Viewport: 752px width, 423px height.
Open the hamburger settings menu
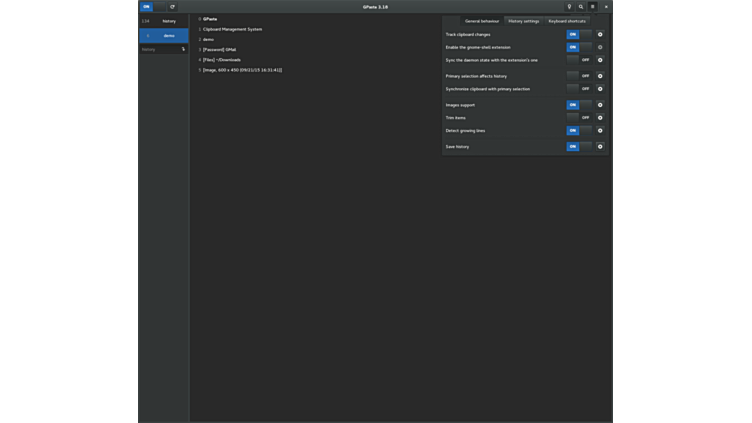click(592, 7)
